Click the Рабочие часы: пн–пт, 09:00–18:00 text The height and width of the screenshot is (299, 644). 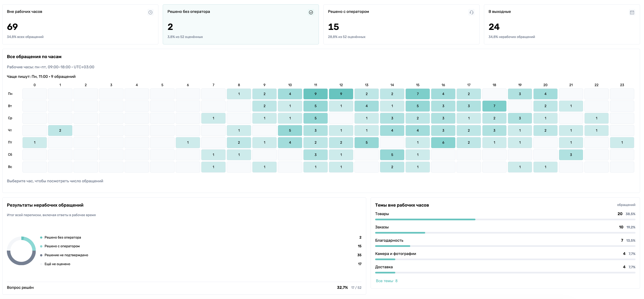point(50,67)
